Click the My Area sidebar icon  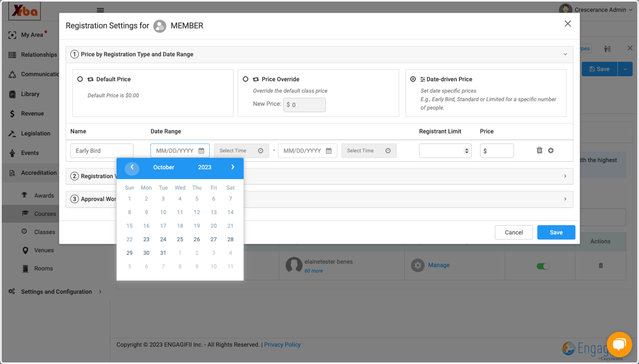point(12,35)
